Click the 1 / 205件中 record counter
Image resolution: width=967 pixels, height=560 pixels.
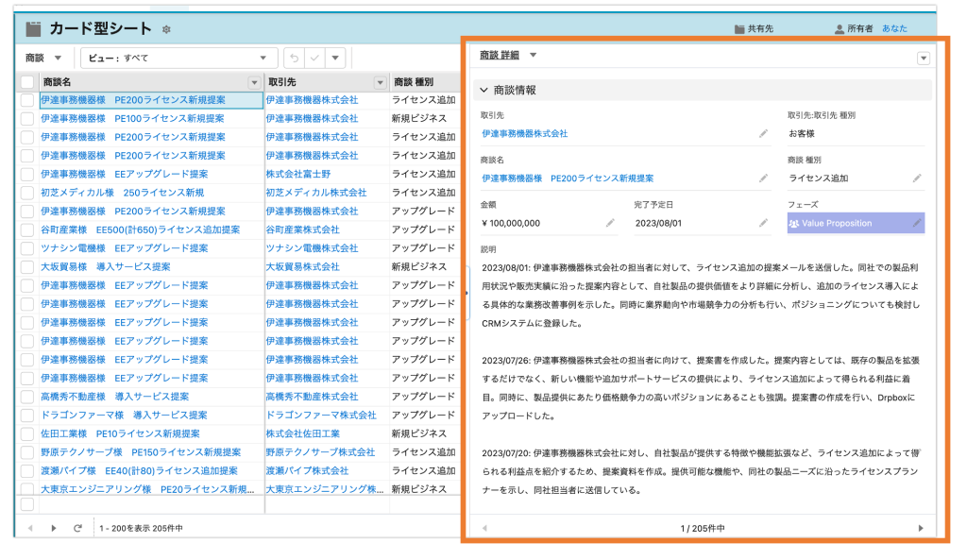[x=703, y=529]
